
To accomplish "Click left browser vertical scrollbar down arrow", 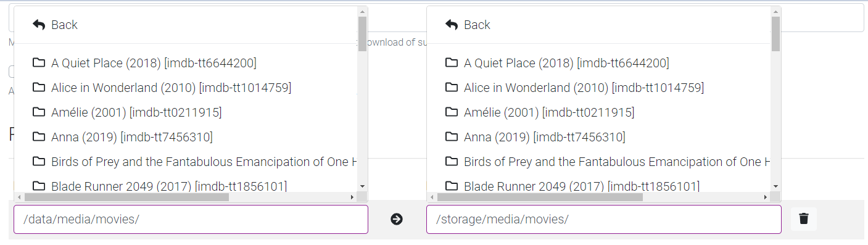I will tap(363, 186).
